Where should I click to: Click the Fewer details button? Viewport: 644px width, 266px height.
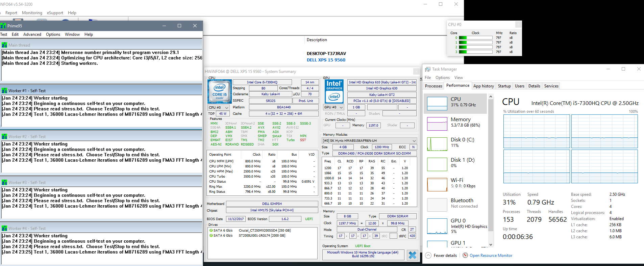tap(441, 256)
